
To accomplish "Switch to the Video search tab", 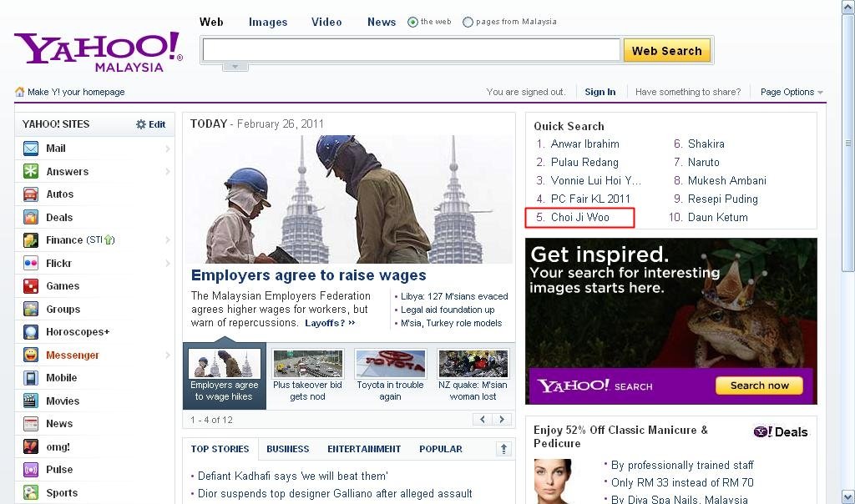I will click(326, 22).
